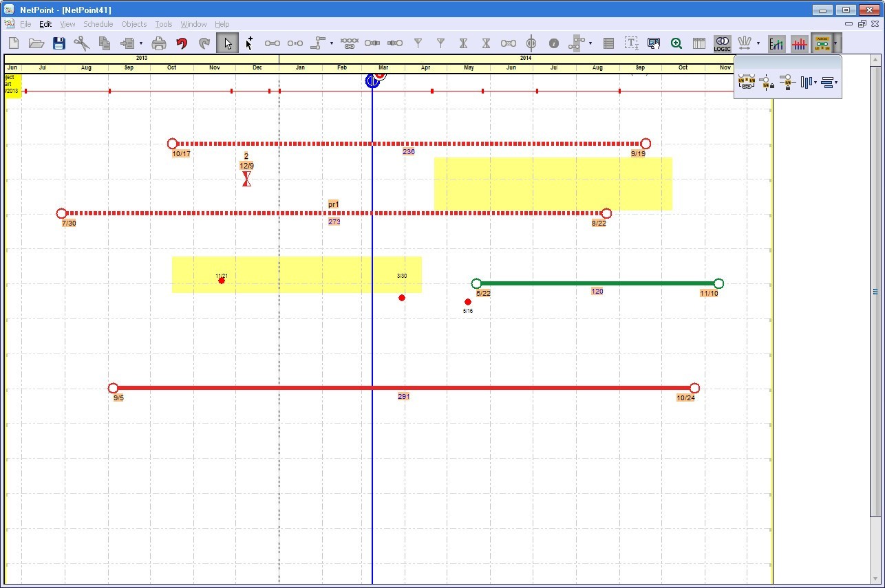Screen dimensions: 885x588
Task: Click the vertical scrollbar up arrow
Action: click(x=876, y=61)
